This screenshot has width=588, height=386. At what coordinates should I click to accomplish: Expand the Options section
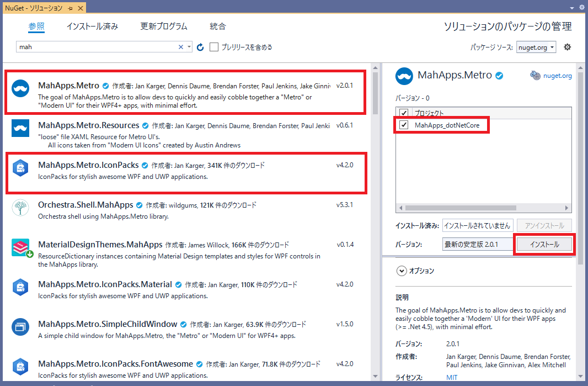pos(402,271)
